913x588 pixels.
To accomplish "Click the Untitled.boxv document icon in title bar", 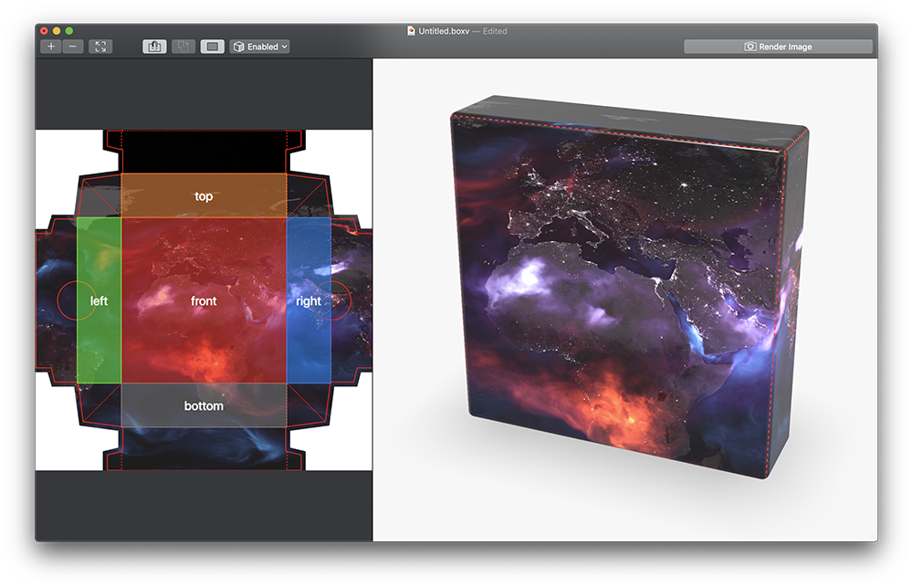I will point(411,31).
